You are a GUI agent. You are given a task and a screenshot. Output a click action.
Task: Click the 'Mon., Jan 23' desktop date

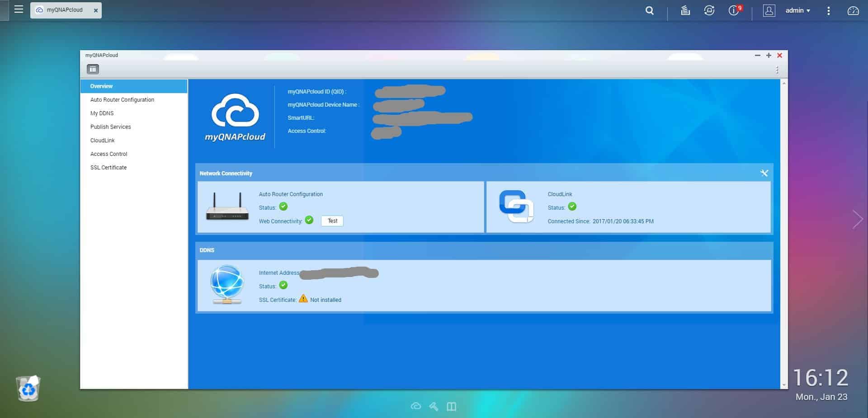(x=821, y=397)
